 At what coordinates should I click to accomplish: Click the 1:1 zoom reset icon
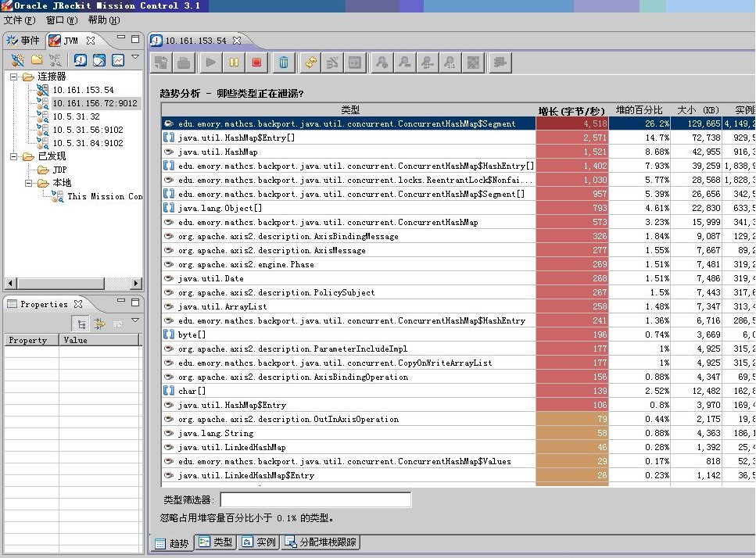point(450,63)
